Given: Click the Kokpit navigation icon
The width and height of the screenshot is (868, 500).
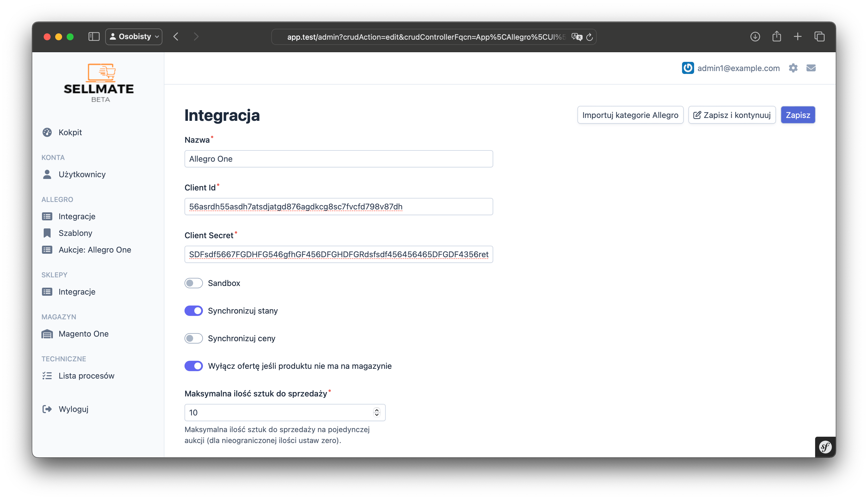Looking at the screenshot, I should 47,132.
